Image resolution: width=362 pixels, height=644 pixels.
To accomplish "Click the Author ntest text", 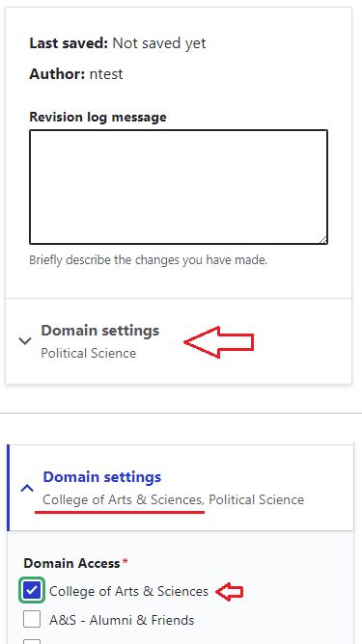I will tap(76, 74).
